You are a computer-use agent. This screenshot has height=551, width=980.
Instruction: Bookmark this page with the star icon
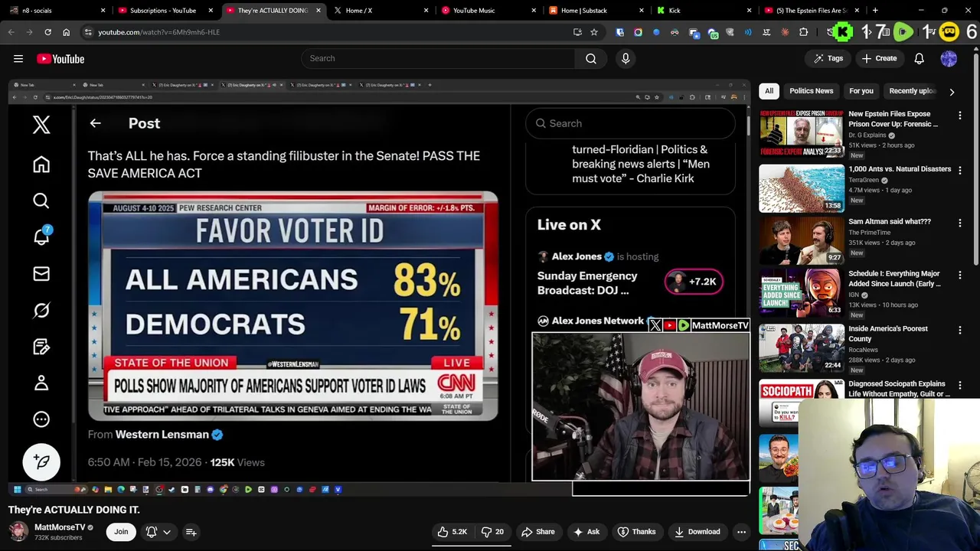593,32
